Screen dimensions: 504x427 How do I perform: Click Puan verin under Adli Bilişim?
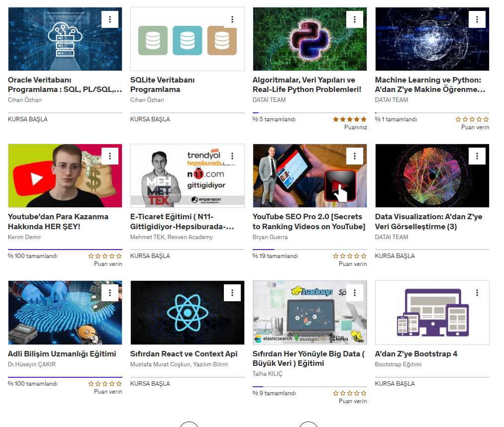(x=108, y=392)
